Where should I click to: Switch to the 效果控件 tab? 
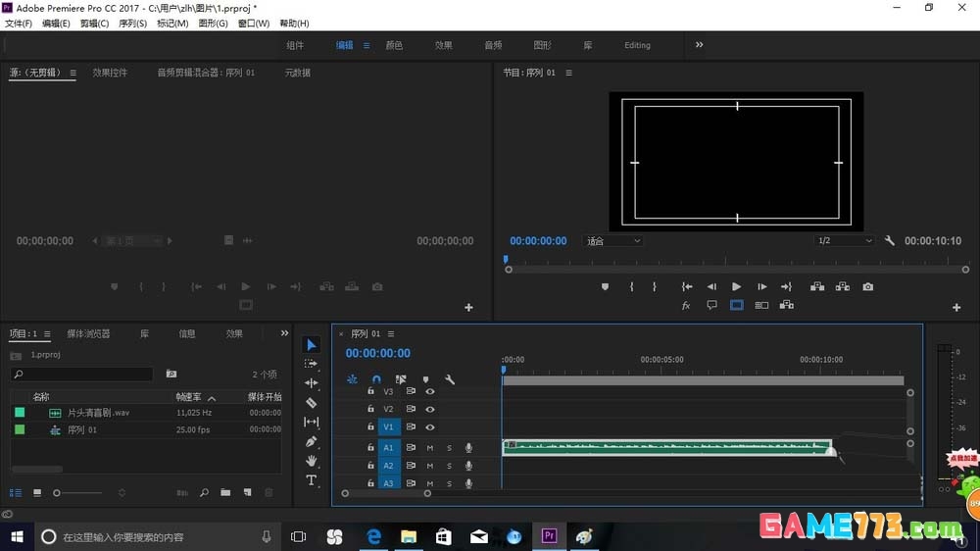click(110, 73)
